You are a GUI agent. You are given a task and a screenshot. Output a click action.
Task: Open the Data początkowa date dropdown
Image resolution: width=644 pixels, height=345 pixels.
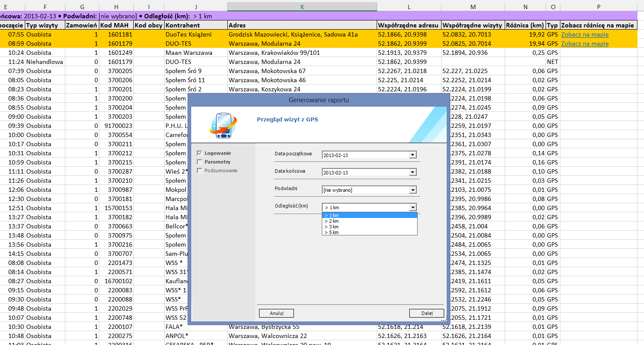click(x=413, y=155)
